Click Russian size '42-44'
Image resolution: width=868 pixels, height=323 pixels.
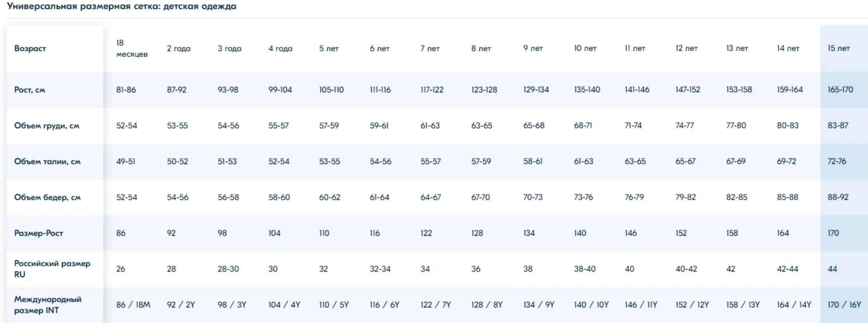788,269
